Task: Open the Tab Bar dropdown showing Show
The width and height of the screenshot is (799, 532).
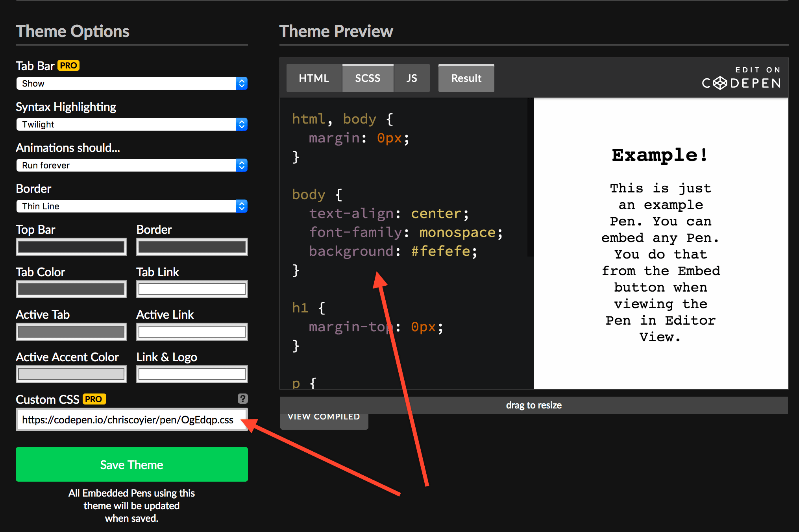Action: tap(132, 83)
